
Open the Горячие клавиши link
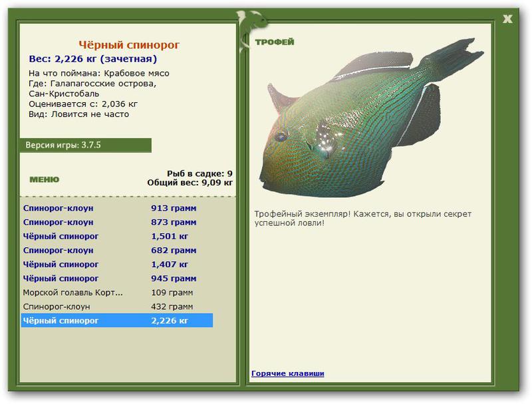tap(288, 373)
